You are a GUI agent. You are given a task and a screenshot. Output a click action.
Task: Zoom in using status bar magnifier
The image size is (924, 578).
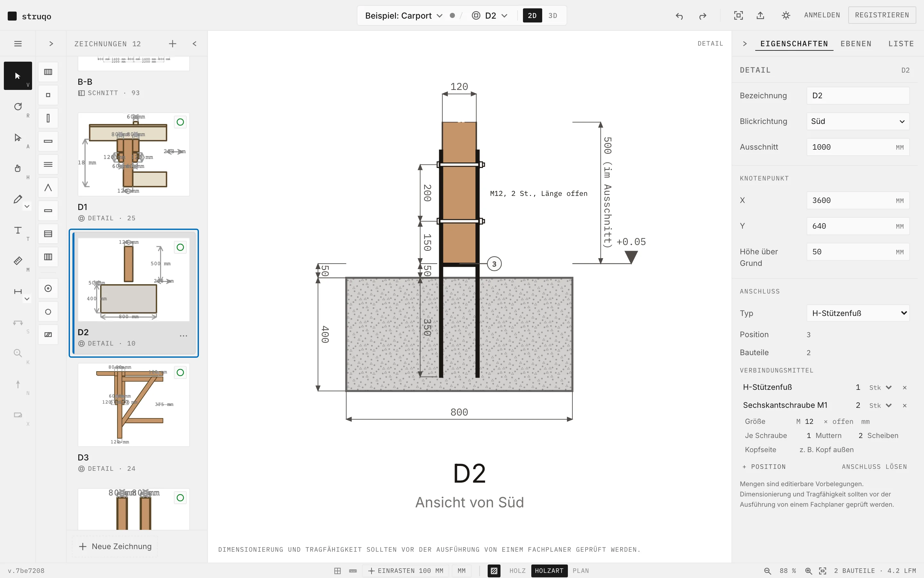point(809,571)
